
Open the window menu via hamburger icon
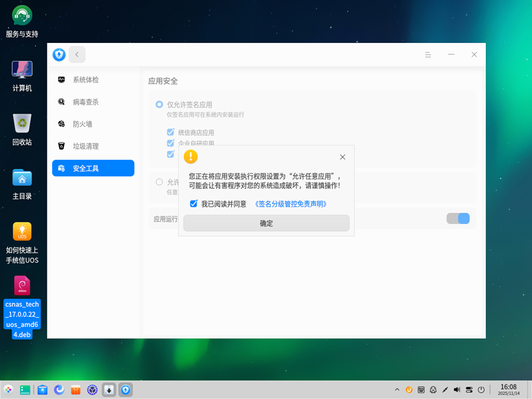[427, 54]
